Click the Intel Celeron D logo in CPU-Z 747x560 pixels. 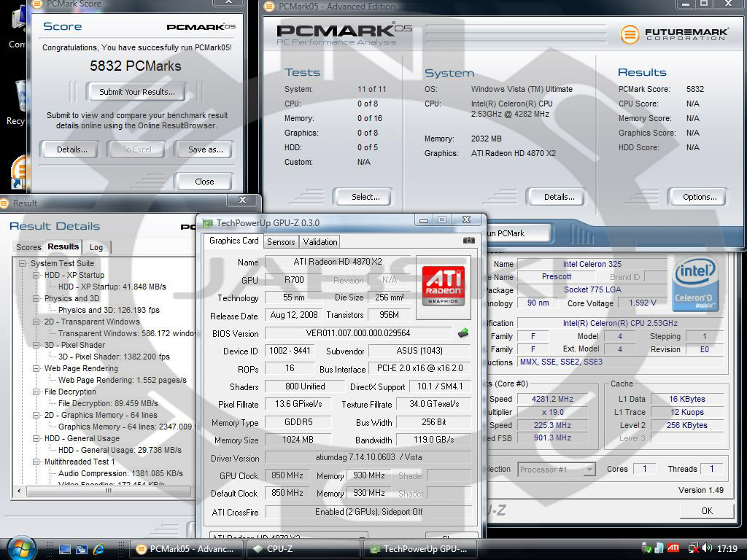click(695, 284)
